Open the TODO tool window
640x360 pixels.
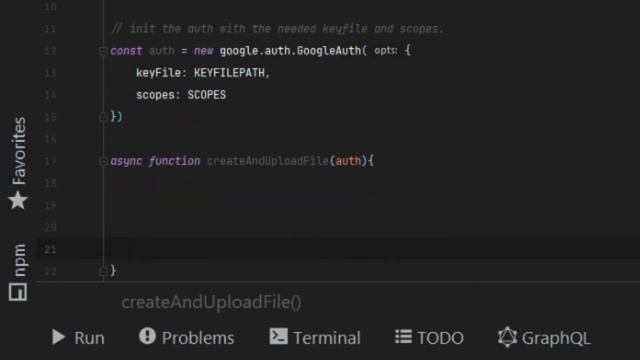coord(429,338)
